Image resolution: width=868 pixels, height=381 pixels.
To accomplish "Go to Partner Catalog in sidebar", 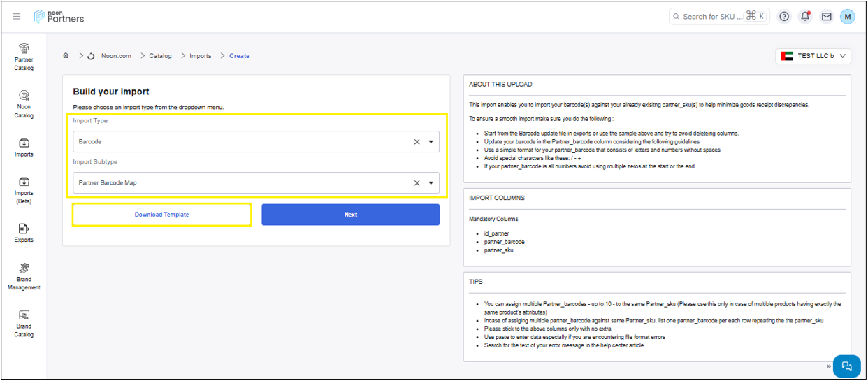I will 24,56.
